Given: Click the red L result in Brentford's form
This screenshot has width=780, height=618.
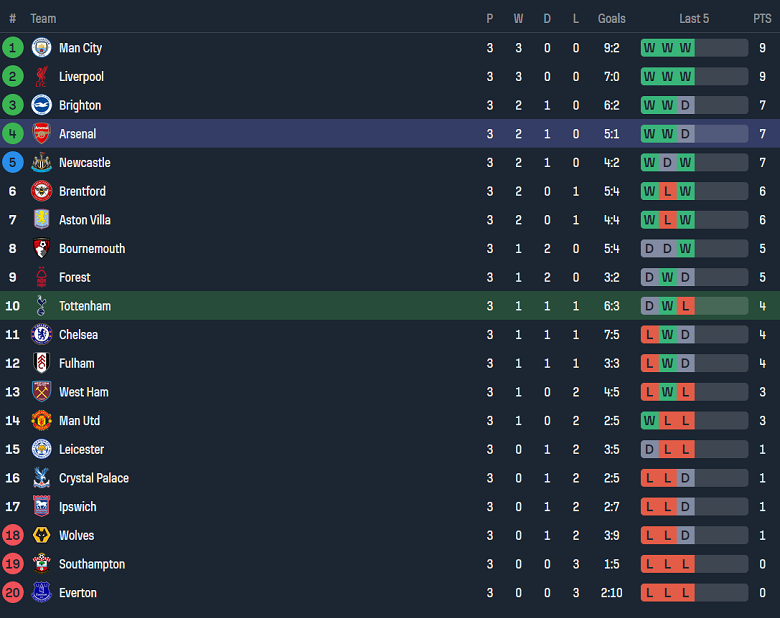Looking at the screenshot, I should [x=667, y=192].
